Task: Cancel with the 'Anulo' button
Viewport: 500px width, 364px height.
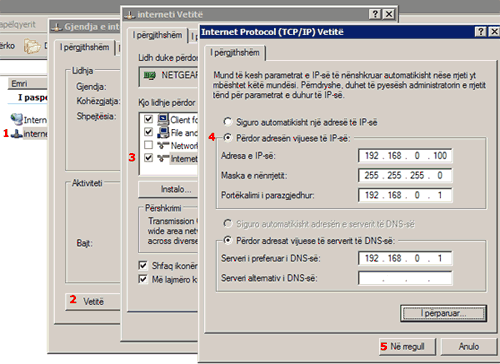Action: tap(469, 347)
